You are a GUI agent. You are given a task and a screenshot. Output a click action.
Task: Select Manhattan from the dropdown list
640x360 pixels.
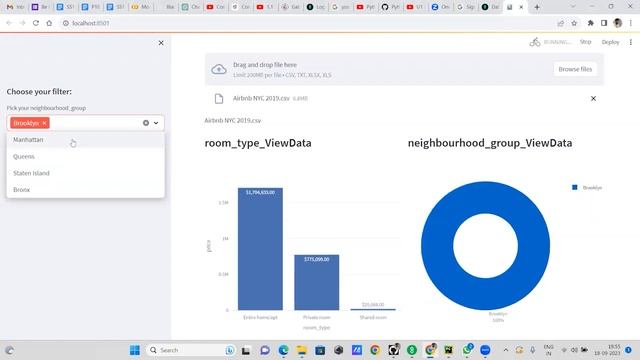click(x=85, y=140)
